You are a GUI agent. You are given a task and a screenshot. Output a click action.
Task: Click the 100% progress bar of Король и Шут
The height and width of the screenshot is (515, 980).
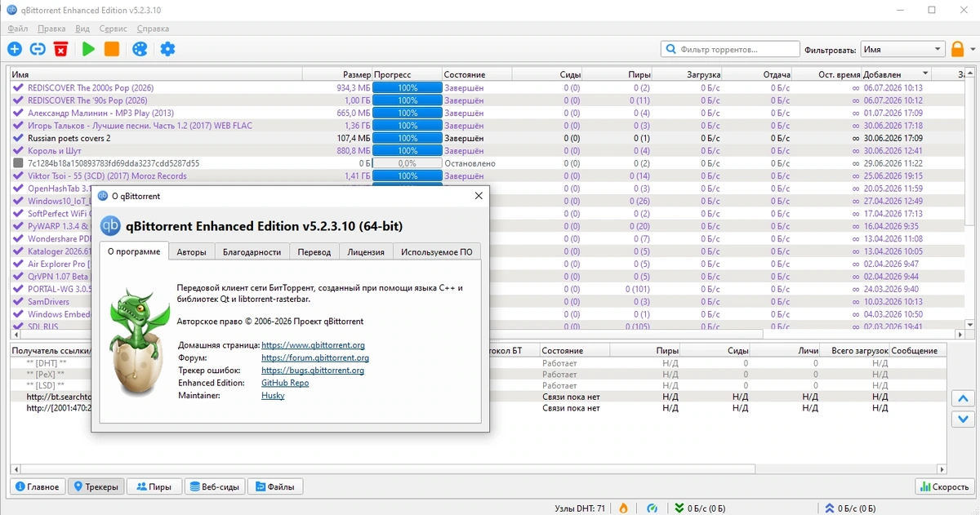(407, 151)
